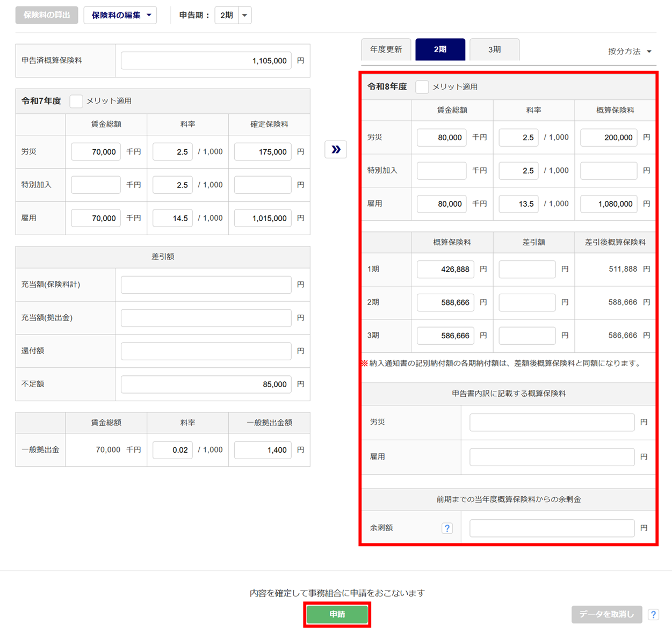Viewport: 672px width, 639px height.
Task: Expand the 按分方法 dropdown
Action: (x=630, y=52)
